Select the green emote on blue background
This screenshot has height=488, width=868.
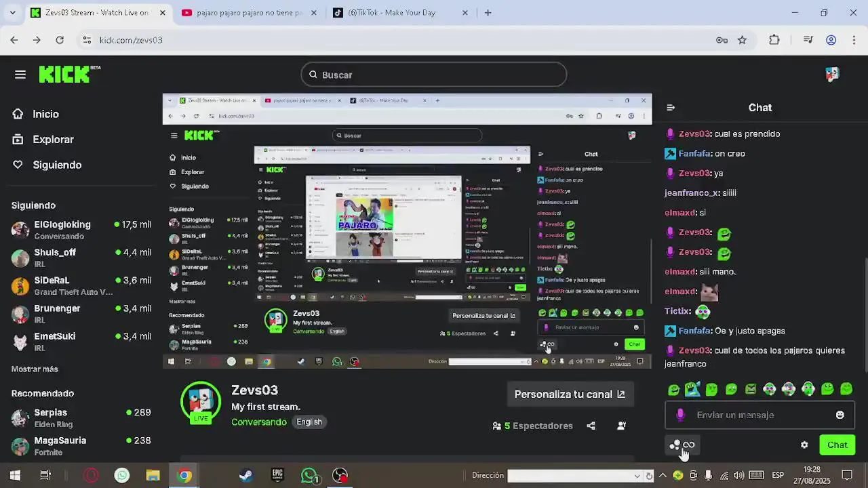(692, 389)
